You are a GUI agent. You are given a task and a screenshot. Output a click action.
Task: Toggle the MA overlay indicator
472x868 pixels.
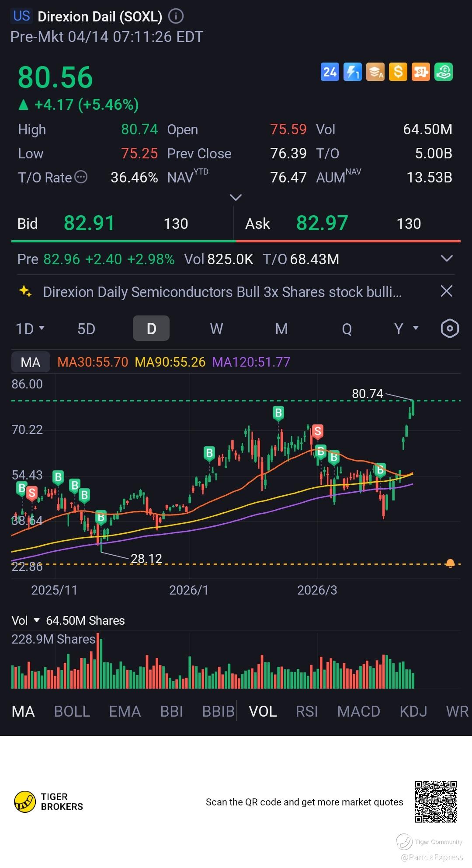coord(23,711)
